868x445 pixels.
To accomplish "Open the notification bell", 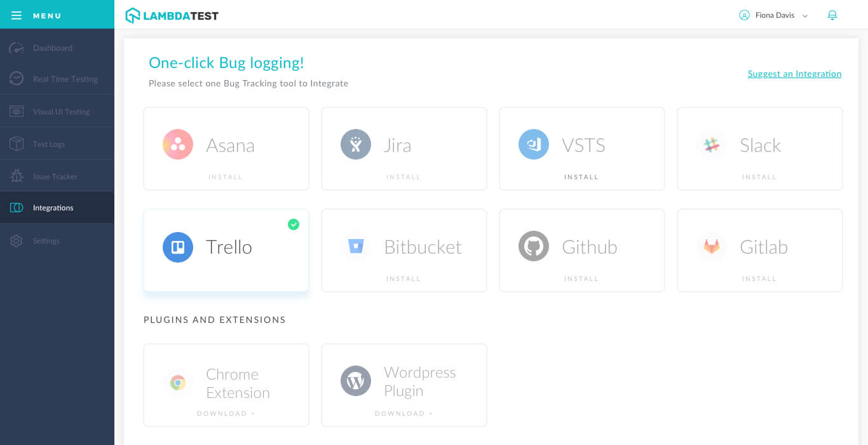I will tap(832, 15).
